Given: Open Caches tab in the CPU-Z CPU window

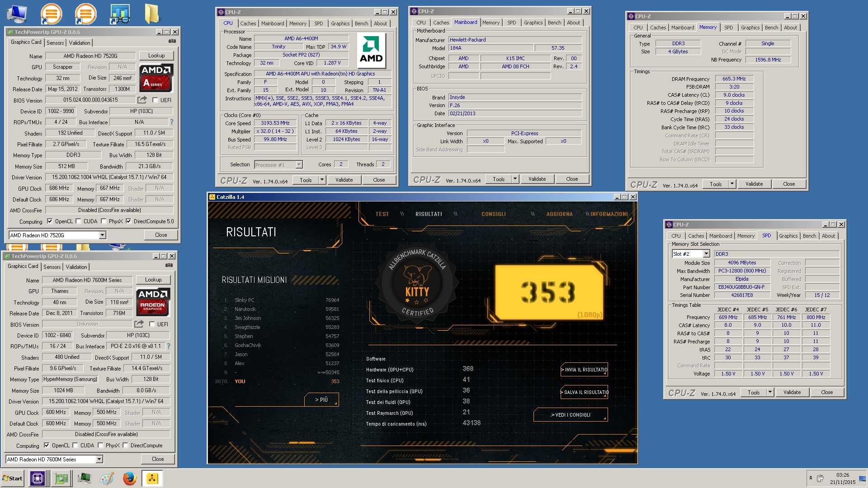Looking at the screenshot, I should 248,23.
